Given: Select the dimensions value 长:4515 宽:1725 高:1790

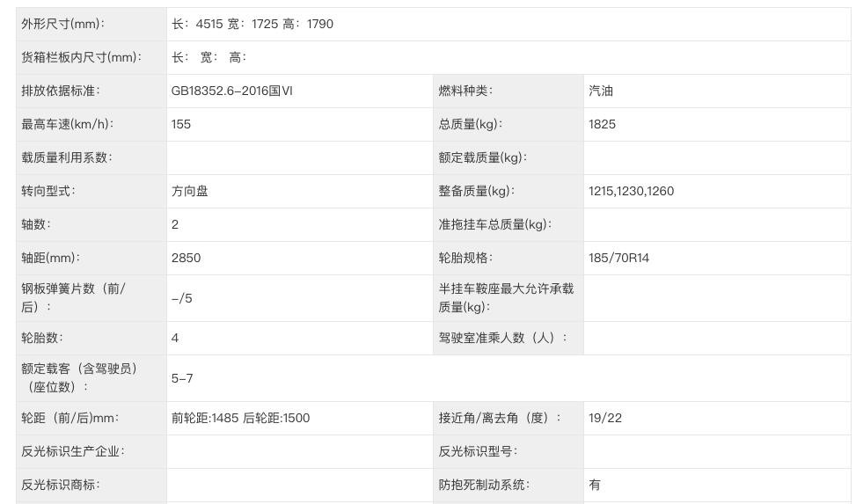Looking at the screenshot, I should [252, 24].
